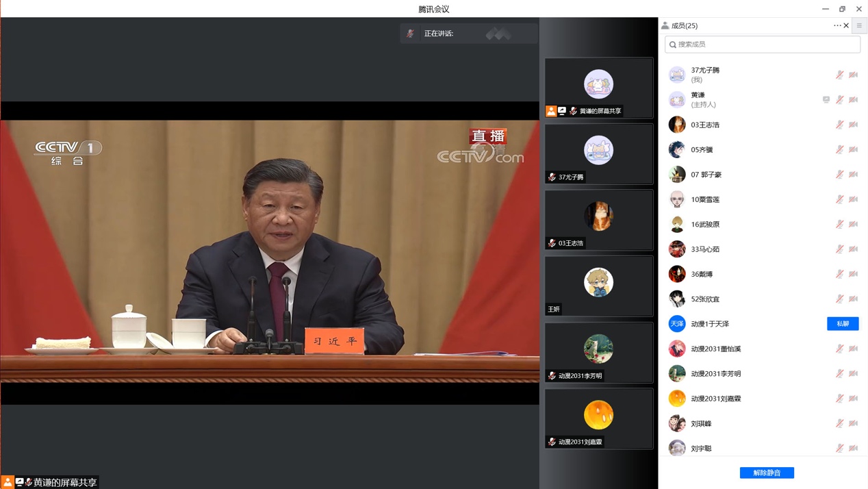
Task: Click the screen share icon beside 黄谦
Action: (x=826, y=100)
